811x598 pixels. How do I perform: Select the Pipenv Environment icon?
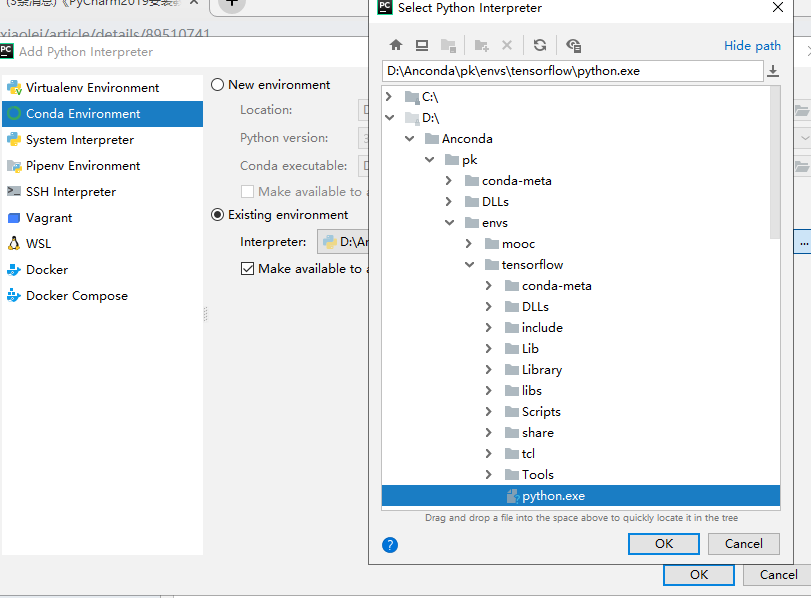14,166
